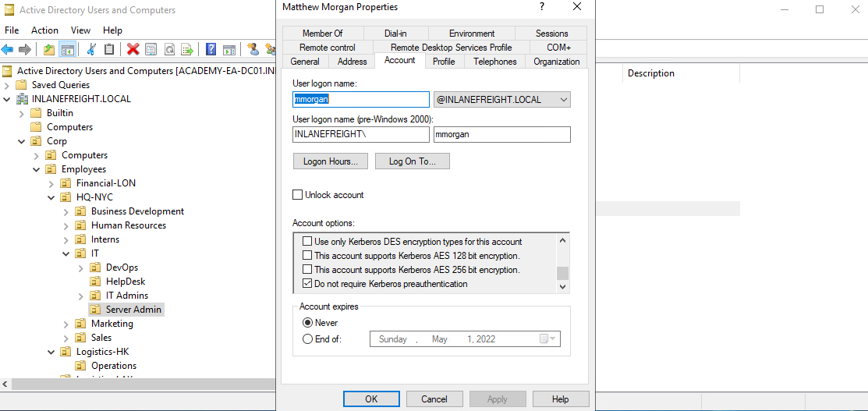Open the Server Admin OU folder

133,310
